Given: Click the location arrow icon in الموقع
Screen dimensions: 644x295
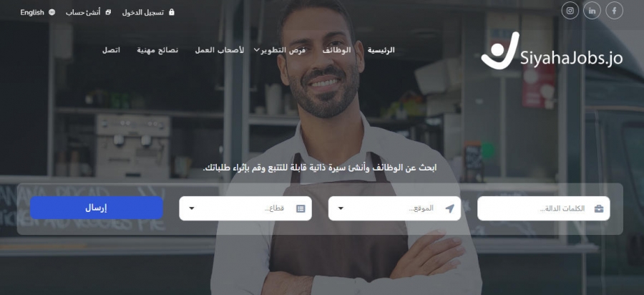Looking at the screenshot, I should point(450,208).
